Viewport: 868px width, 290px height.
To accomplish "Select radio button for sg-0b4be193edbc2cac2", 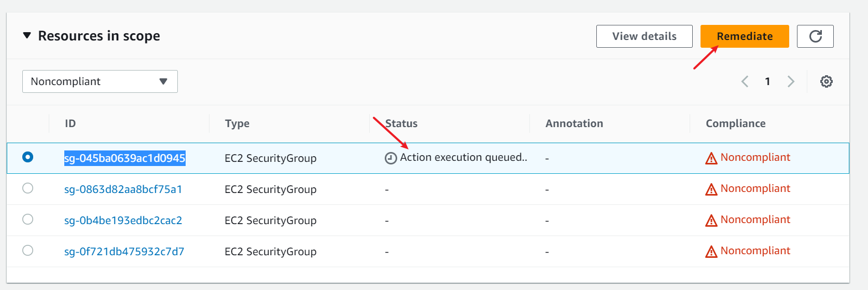I will click(28, 219).
